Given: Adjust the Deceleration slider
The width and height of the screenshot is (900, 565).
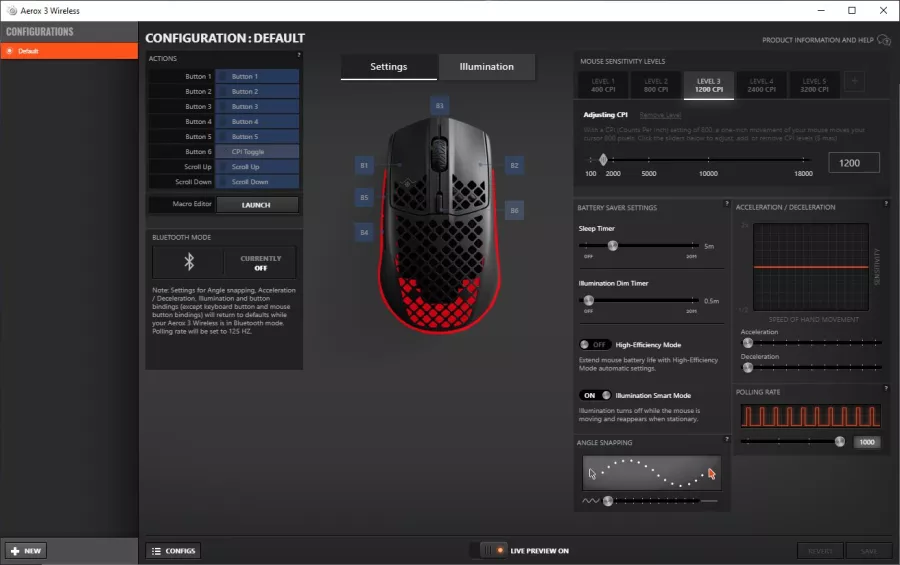Looking at the screenshot, I should point(747,367).
